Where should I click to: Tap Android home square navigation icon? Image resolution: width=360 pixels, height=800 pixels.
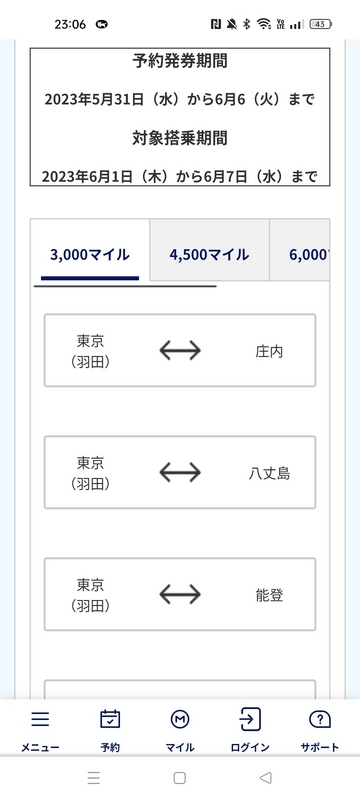179,778
